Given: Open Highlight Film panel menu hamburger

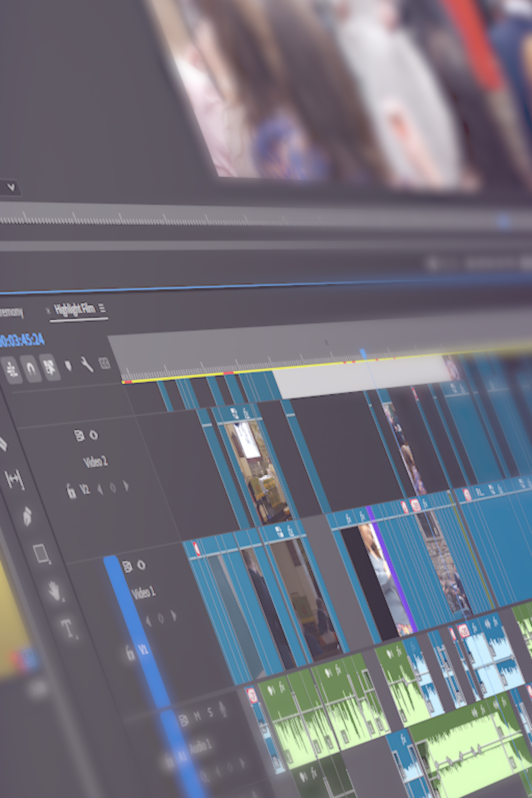Looking at the screenshot, I should coord(102,308).
